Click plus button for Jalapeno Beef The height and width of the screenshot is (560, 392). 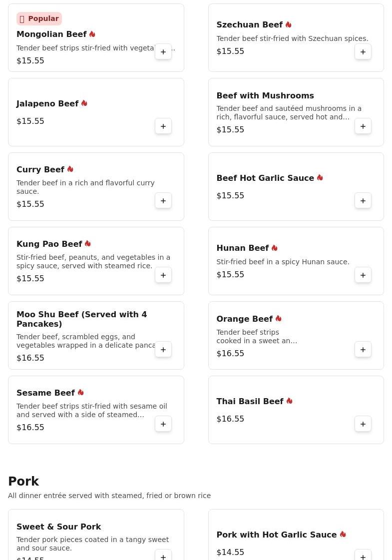tap(163, 126)
